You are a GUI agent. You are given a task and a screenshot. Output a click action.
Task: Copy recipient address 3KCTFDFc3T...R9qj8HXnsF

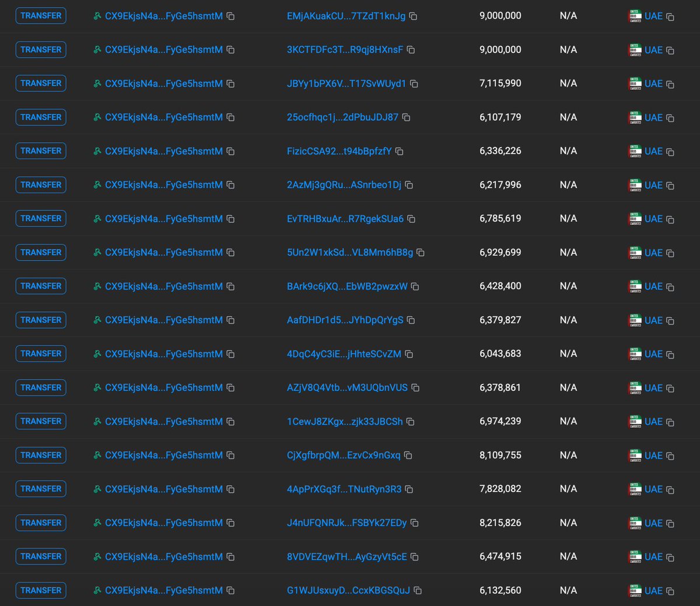[411, 50]
